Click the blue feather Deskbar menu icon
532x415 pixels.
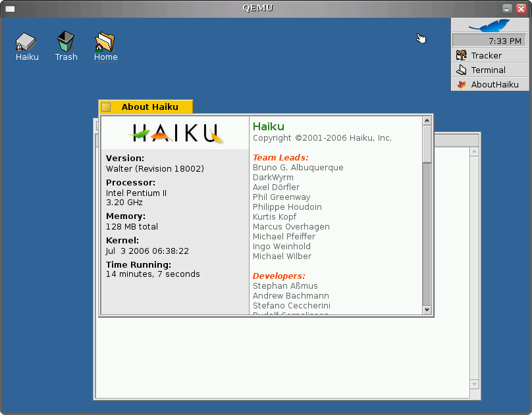click(x=489, y=26)
